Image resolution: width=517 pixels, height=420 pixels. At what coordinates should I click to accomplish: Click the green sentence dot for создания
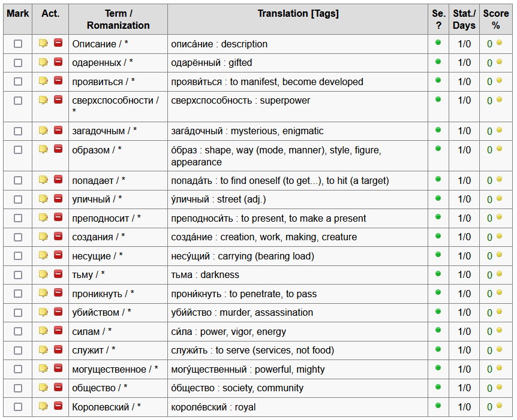438,235
